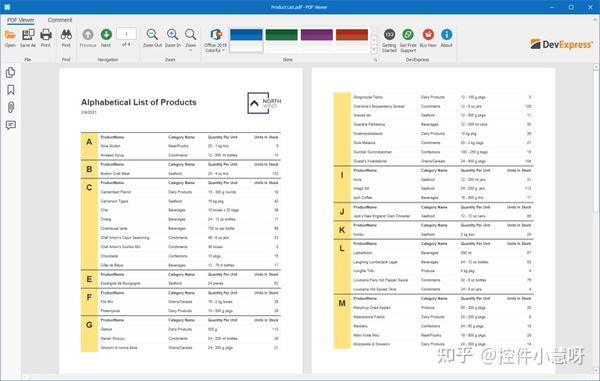This screenshot has height=381, width=600.
Task: Click the Zoom Out magnifier
Action: 152,38
